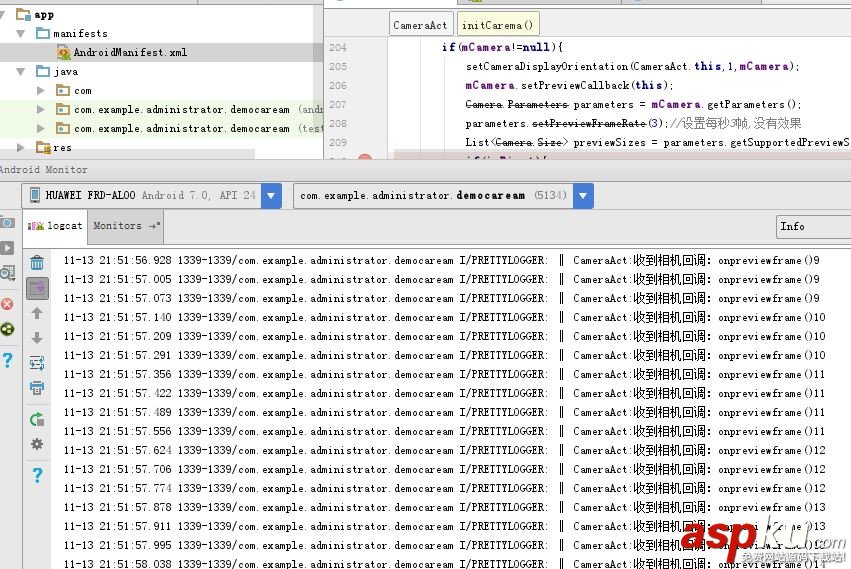Image resolution: width=851 pixels, height=569 pixels.
Task: Click the log line at 21:51:57.356
Action: click(x=444, y=375)
